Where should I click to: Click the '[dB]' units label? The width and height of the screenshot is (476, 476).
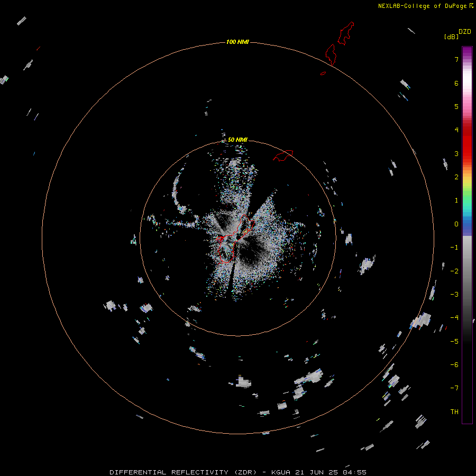point(452,36)
